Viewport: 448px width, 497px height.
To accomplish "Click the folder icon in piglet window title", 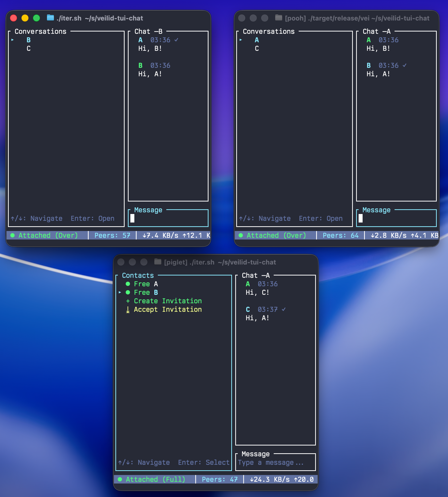I will tap(158, 262).
